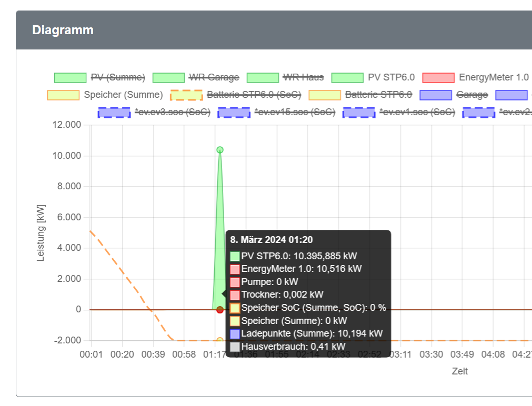The width and height of the screenshot is (532, 406).
Task: Click tooltip line 'Hausverbrauch: 0,41 kW'
Action: tap(293, 347)
